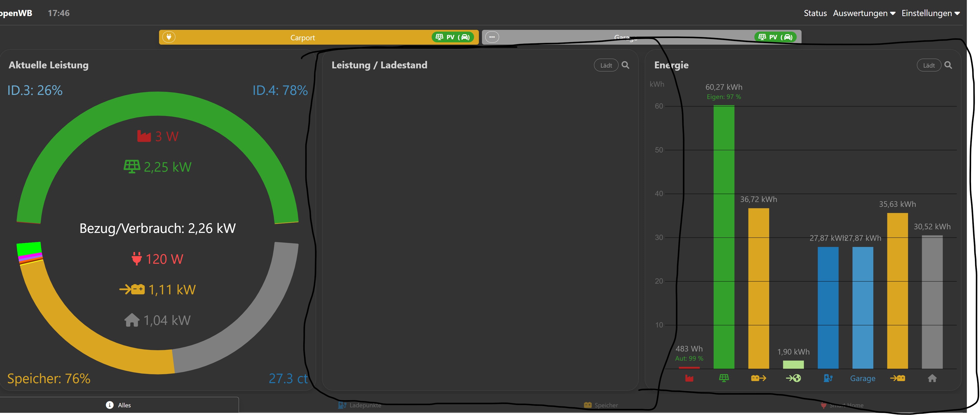This screenshot has height=415, width=980.
Task: Click the Garage label under light blue bar
Action: [x=862, y=379]
